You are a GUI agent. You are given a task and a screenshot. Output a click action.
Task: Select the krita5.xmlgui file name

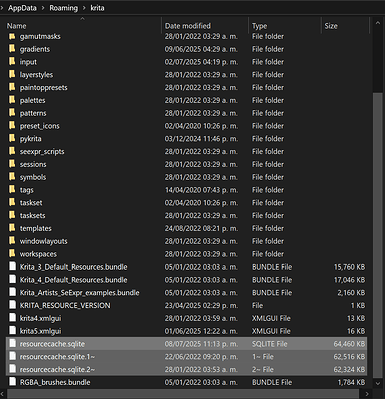click(x=40, y=331)
